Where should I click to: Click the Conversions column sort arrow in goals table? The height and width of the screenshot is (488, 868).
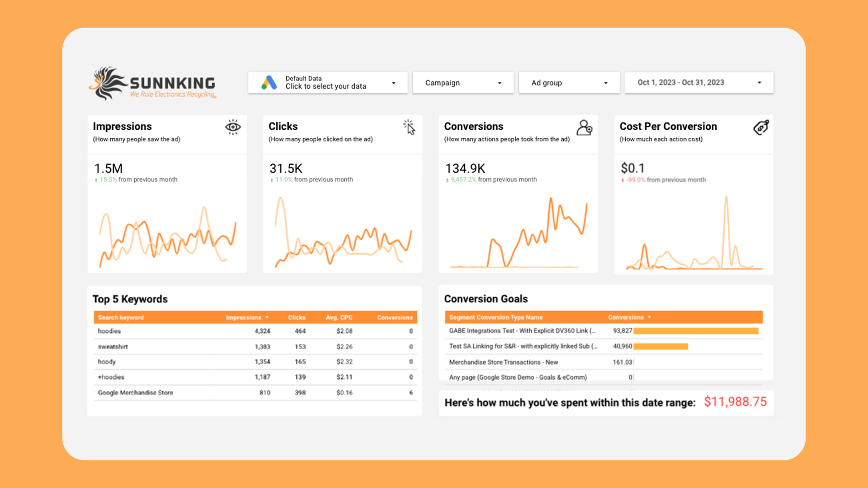[650, 317]
